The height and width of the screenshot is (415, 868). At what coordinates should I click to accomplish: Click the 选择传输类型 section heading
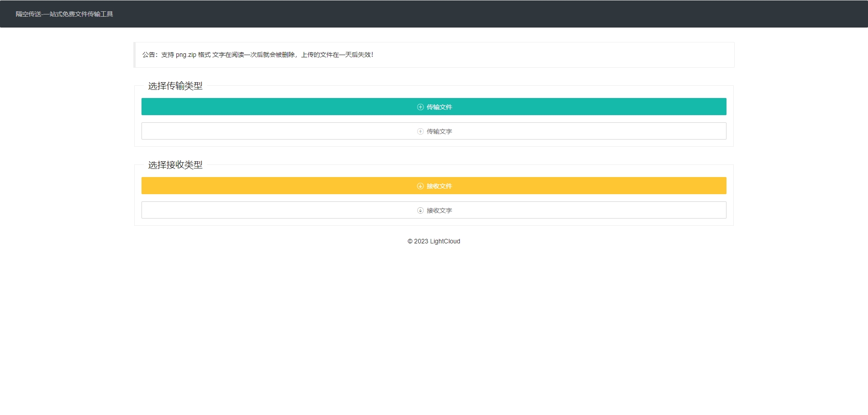175,86
